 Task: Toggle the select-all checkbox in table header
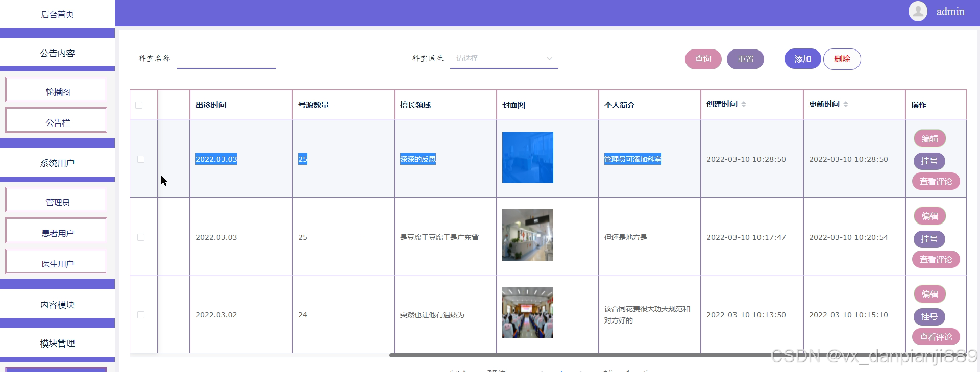point(139,105)
